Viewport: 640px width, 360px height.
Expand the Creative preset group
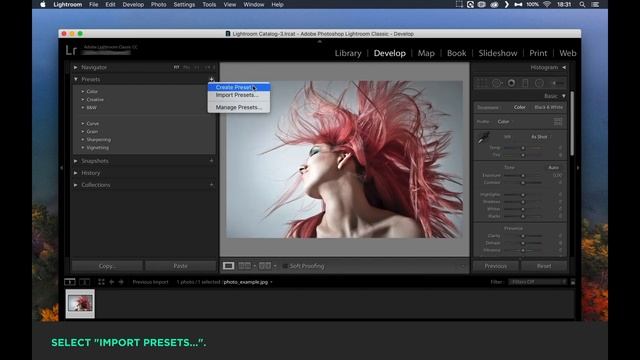click(83, 100)
